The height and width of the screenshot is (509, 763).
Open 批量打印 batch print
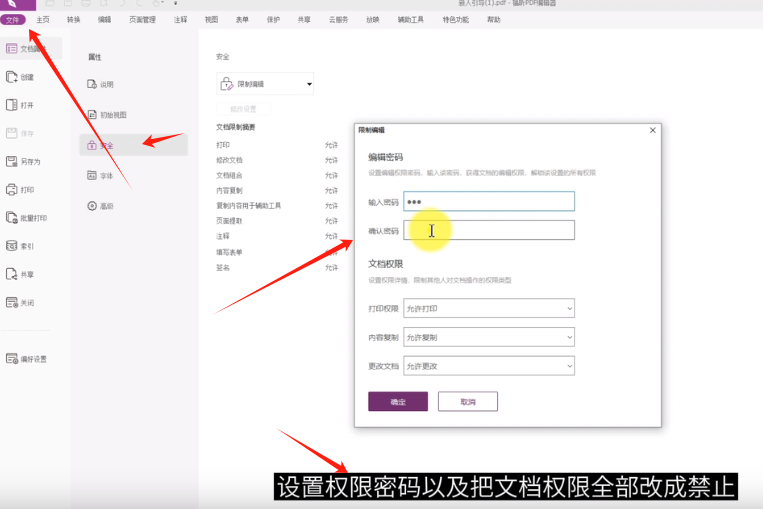[x=26, y=218]
